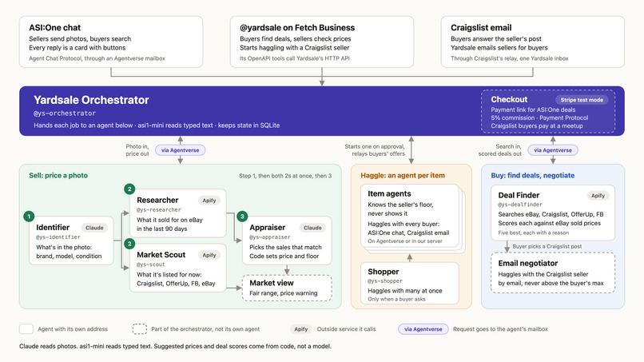Click the 'Email negotiator' box title
This screenshot has height=362, width=644.
tap(528, 263)
